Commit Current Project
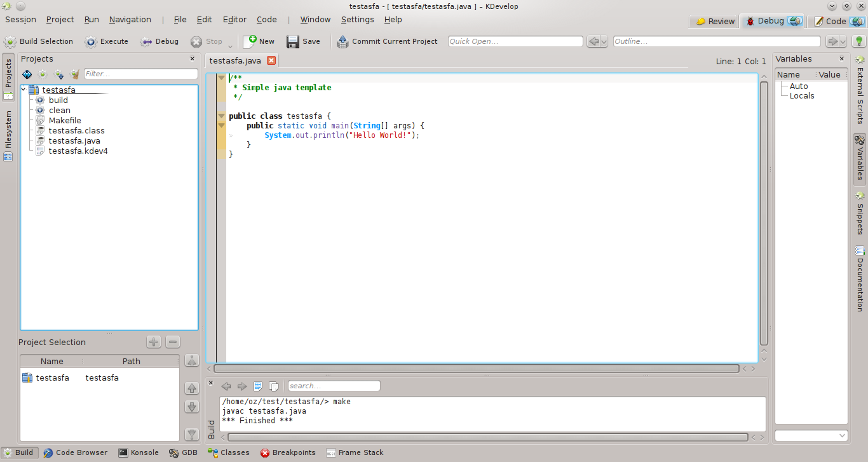 [387, 41]
